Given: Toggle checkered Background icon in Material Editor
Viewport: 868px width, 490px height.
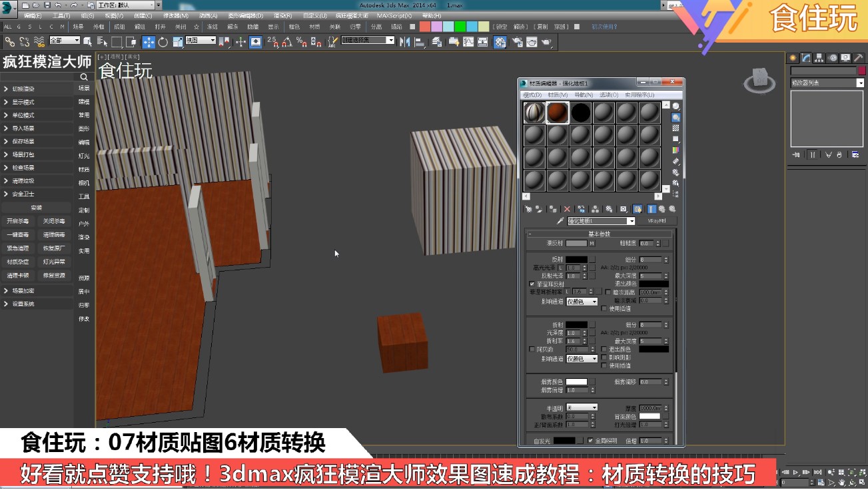Looking at the screenshot, I should (x=676, y=128).
